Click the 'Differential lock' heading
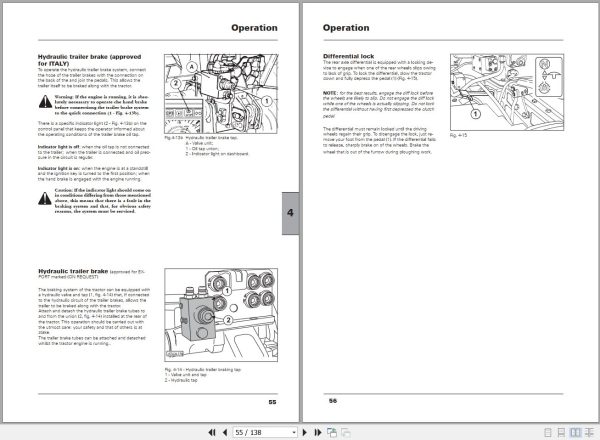The width and height of the screenshot is (600, 440). tap(349, 56)
